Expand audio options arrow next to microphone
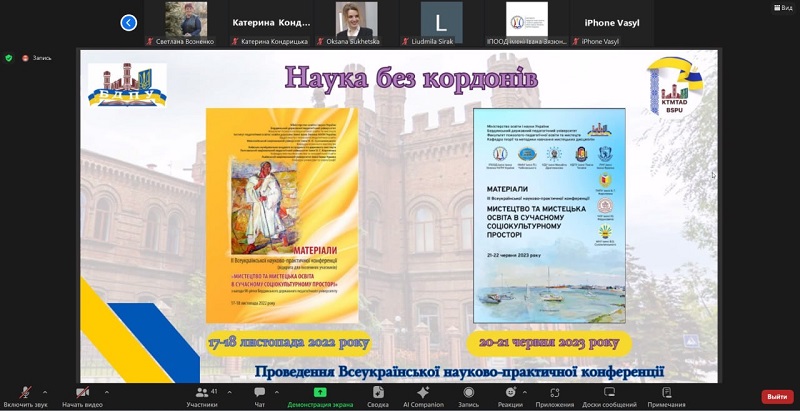Screen dimensions: 800x411 (45, 392)
